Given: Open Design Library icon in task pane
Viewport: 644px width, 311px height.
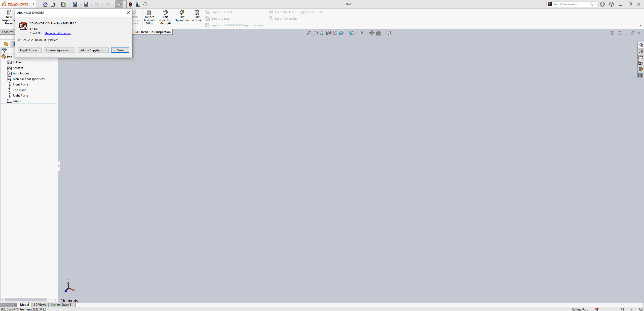Looking at the screenshot, I should coord(641,51).
